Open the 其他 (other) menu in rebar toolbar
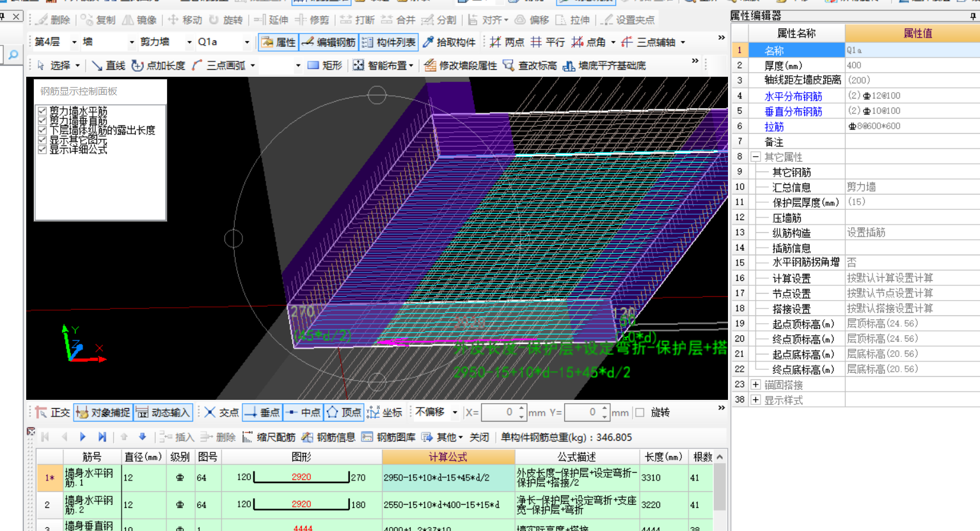The height and width of the screenshot is (531, 980). pos(443,437)
